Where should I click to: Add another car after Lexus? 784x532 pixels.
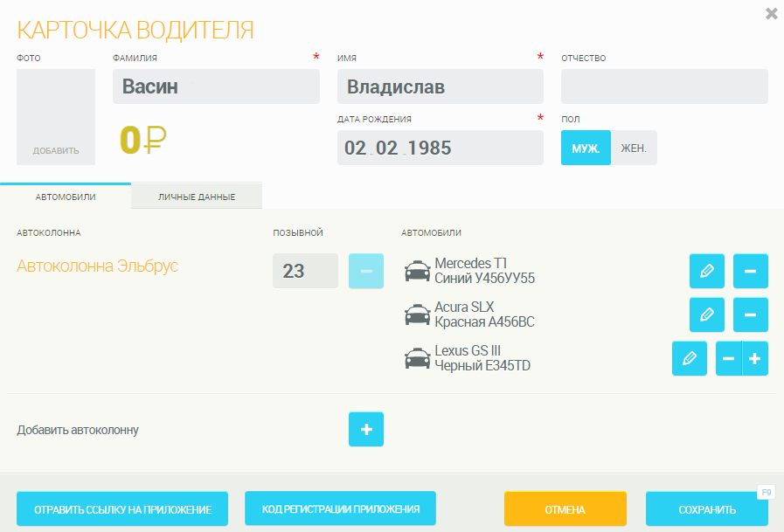coord(755,358)
